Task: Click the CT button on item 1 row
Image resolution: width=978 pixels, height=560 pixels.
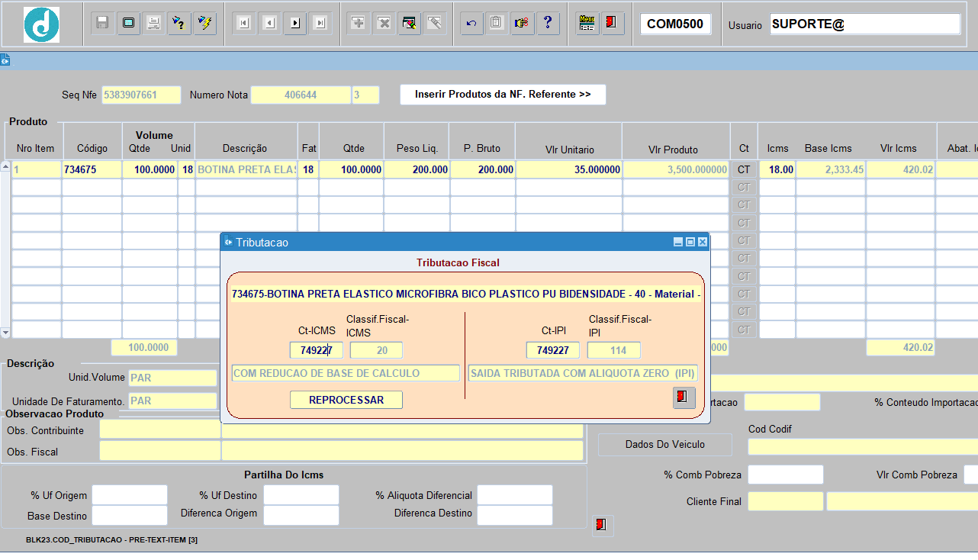Action: point(744,169)
